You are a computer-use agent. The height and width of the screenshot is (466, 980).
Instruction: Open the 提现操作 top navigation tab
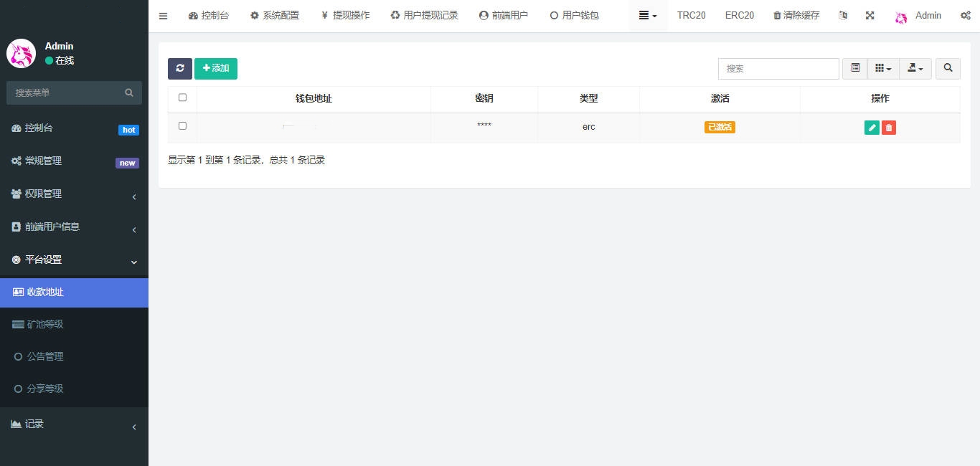point(345,16)
